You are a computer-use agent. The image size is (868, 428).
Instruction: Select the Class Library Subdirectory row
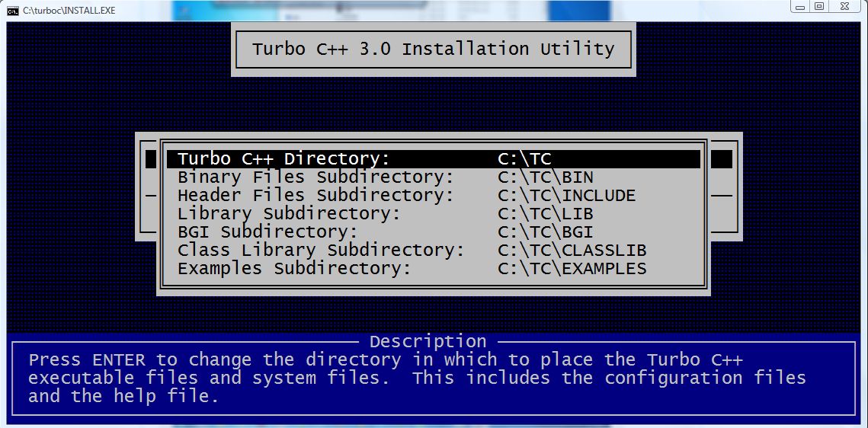(x=434, y=250)
